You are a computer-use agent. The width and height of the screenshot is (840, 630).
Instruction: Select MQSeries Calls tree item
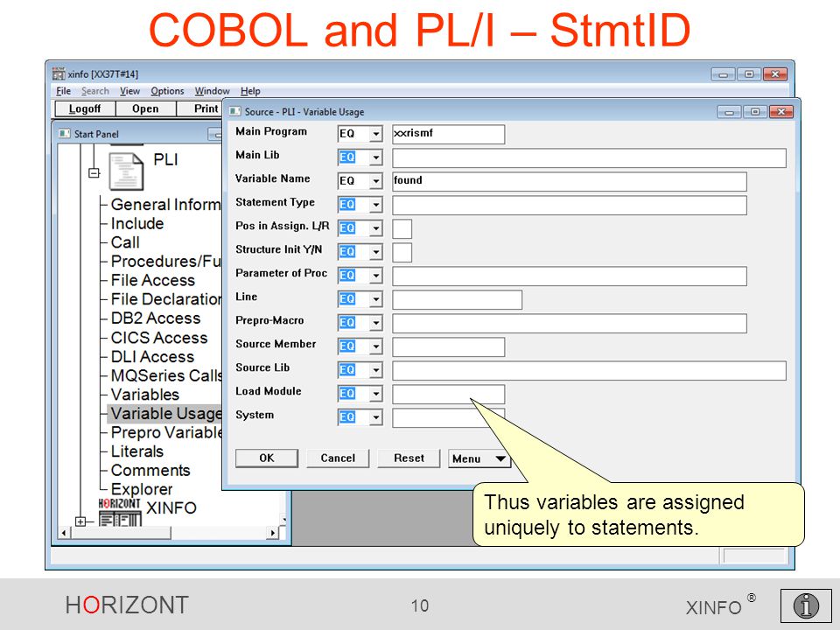click(x=165, y=375)
